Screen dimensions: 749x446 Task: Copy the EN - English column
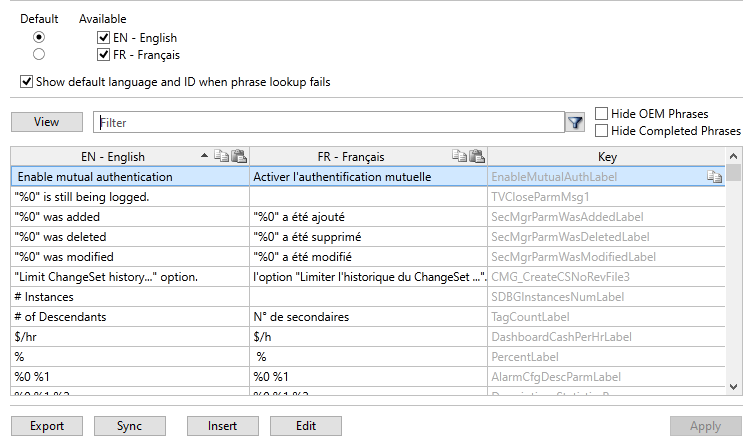click(222, 156)
